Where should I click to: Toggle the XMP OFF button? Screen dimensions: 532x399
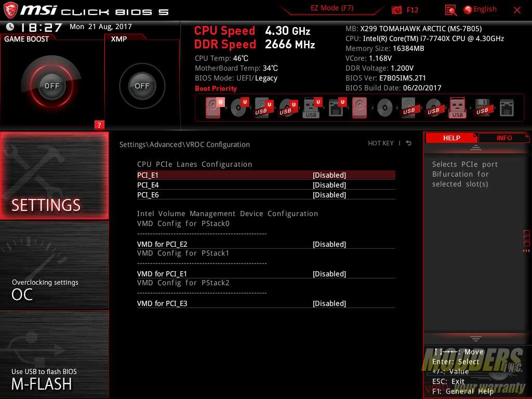[x=142, y=86]
